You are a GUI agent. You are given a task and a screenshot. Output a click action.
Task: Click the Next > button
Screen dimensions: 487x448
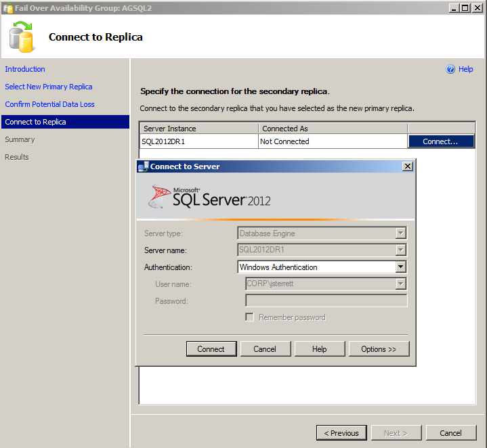click(396, 433)
